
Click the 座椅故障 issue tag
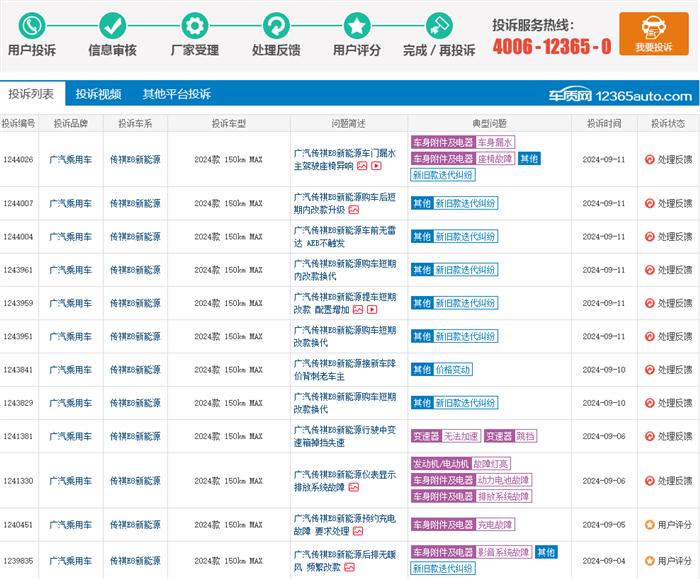tap(495, 158)
